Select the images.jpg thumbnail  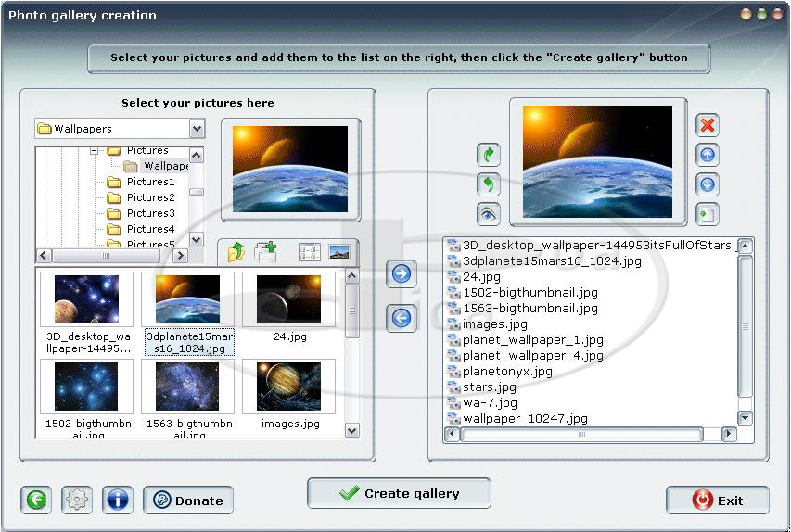[288, 387]
